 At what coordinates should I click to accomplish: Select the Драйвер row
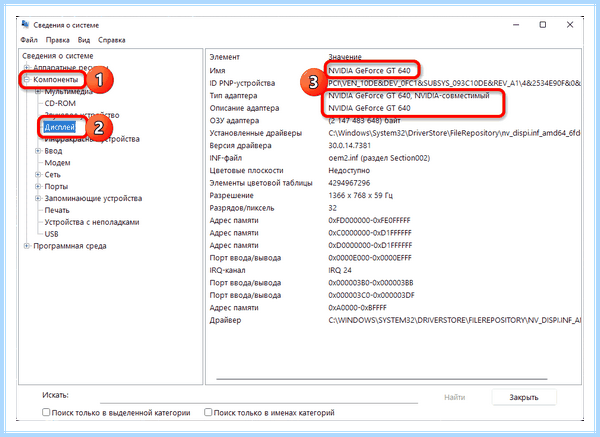pyautogui.click(x=393, y=320)
